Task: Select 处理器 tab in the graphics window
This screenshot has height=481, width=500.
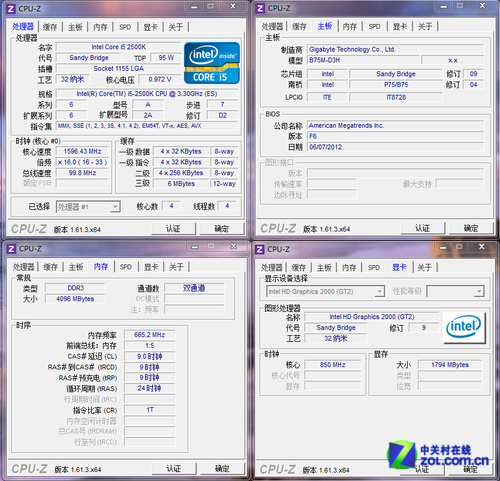Action: (x=271, y=267)
